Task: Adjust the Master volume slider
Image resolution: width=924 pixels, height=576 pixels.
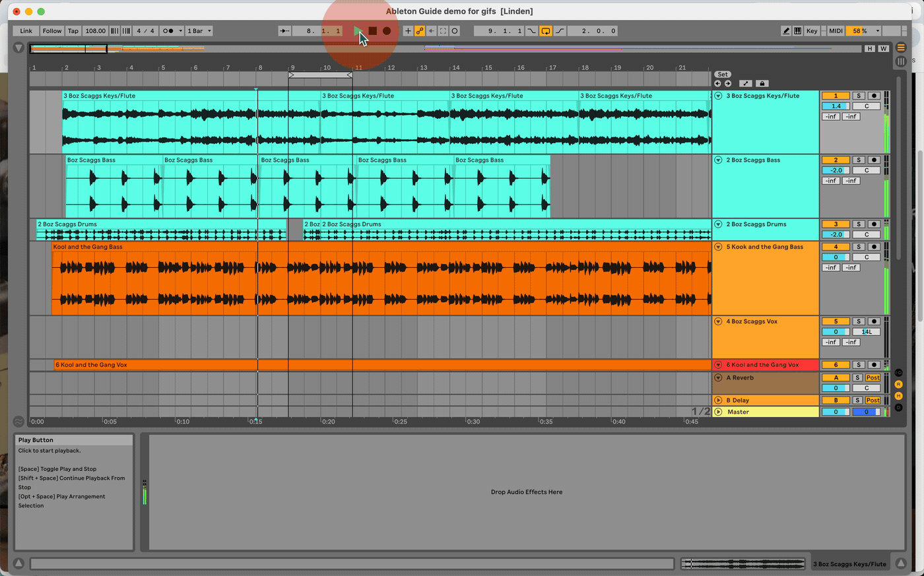Action: [x=836, y=412]
